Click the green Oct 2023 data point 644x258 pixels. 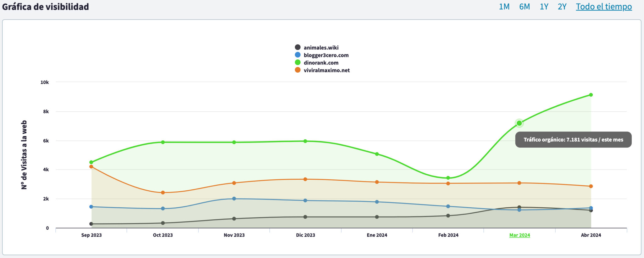click(x=163, y=142)
